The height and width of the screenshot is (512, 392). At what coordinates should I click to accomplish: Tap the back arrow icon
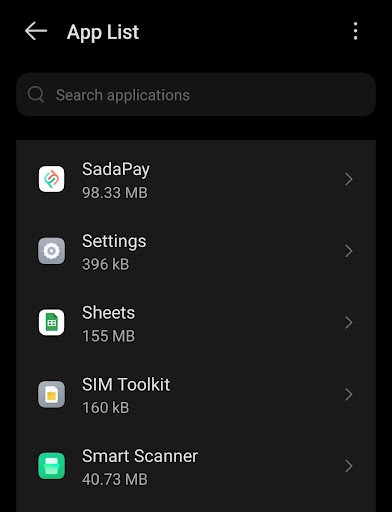[36, 31]
